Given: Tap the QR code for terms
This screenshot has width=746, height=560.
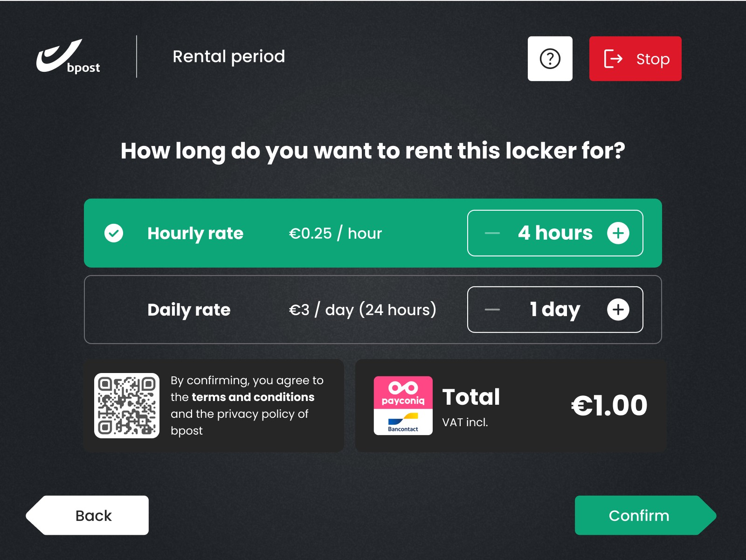Looking at the screenshot, I should [127, 406].
